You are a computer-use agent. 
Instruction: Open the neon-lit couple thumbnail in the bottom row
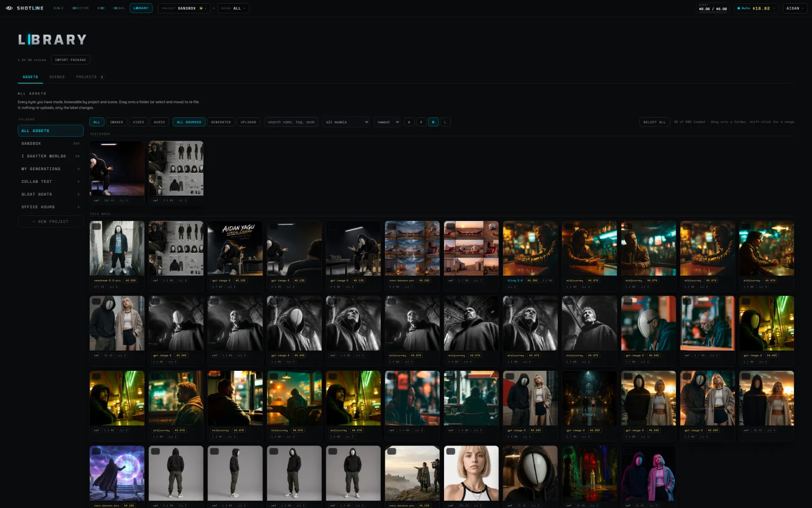[649, 473]
